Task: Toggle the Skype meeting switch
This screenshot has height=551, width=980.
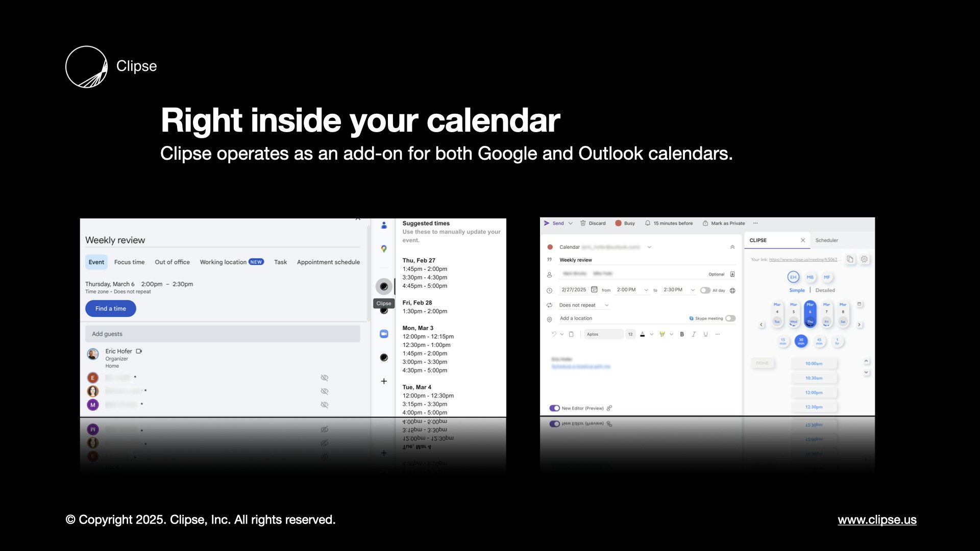Action: [x=731, y=318]
